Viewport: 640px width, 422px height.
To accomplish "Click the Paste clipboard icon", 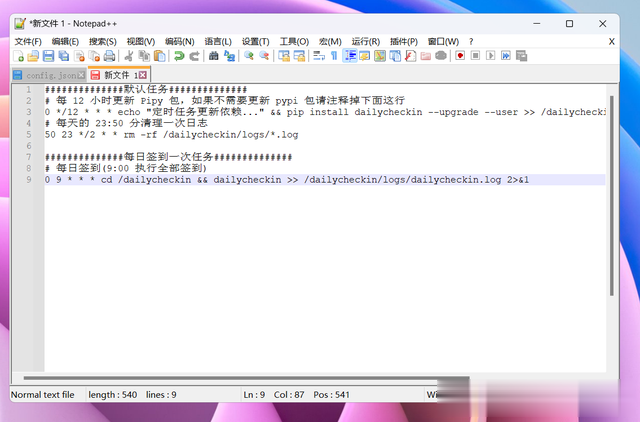I will click(160, 56).
